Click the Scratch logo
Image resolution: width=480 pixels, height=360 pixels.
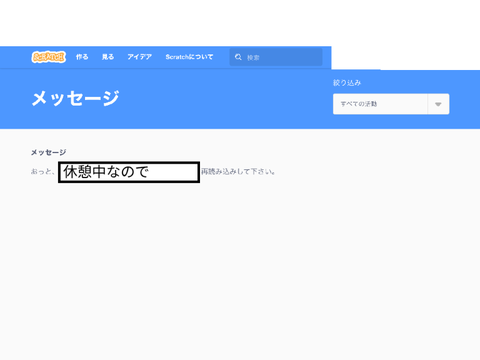(x=49, y=57)
